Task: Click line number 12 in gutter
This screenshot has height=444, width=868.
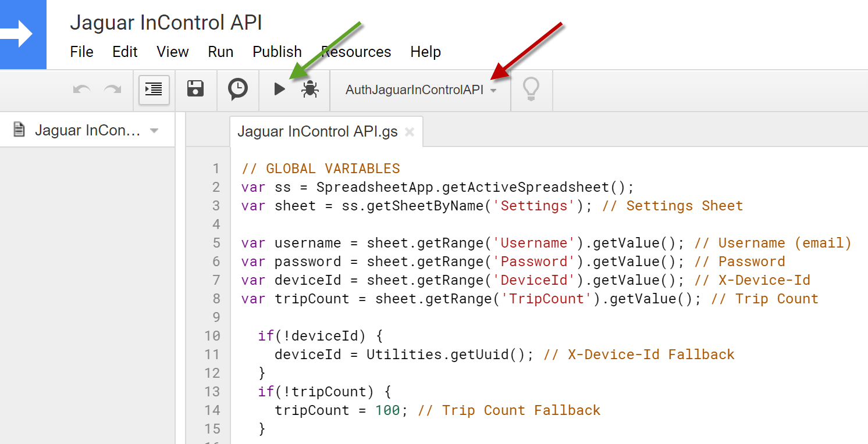Action: tap(212, 373)
